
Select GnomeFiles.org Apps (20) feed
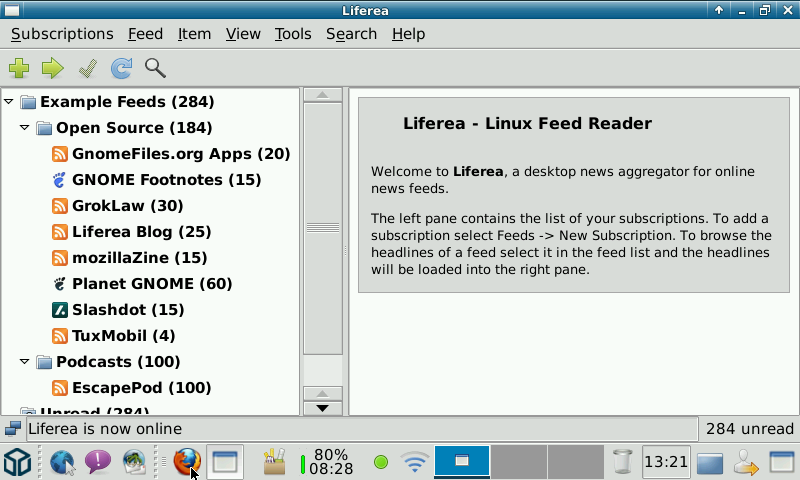coord(181,154)
